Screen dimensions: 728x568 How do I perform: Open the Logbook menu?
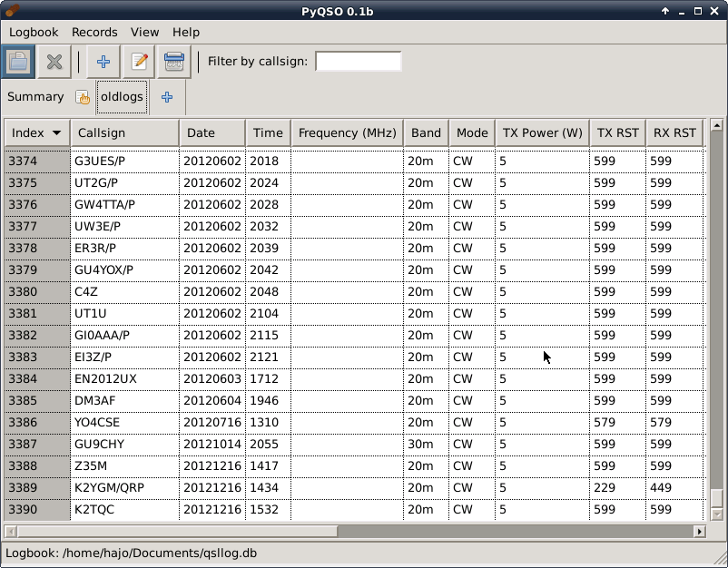coord(34,32)
